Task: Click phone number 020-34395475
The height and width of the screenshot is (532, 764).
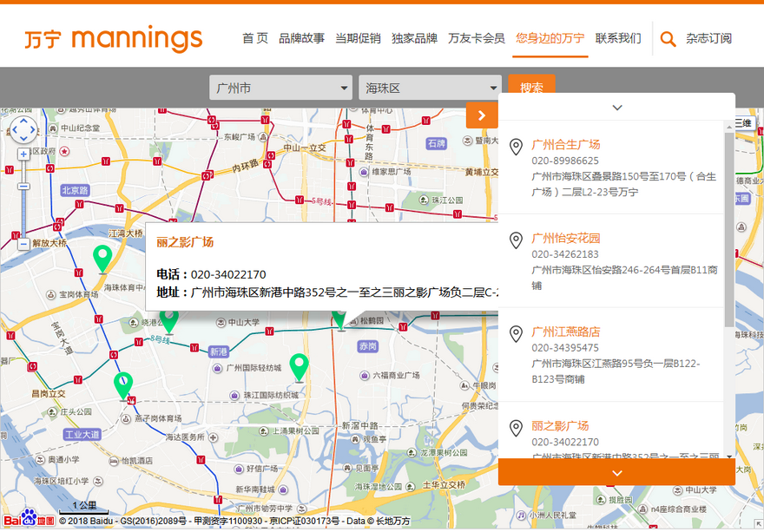Action: point(565,348)
